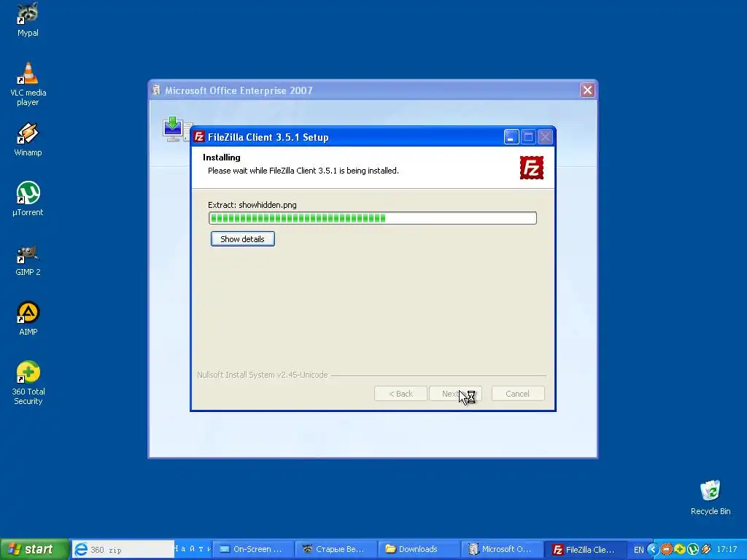747x560 pixels.
Task: Click the Nullsoft Install System v2.45-Unicode label
Action: pos(263,375)
